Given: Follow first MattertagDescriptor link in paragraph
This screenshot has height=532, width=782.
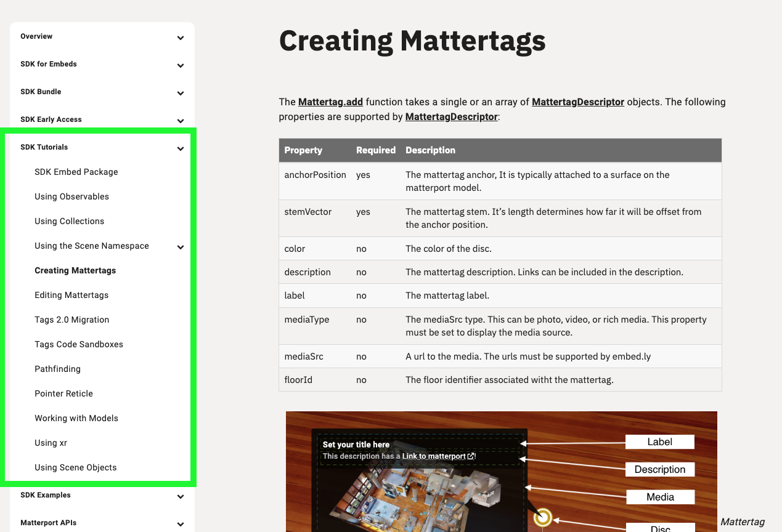Looking at the screenshot, I should pos(578,102).
